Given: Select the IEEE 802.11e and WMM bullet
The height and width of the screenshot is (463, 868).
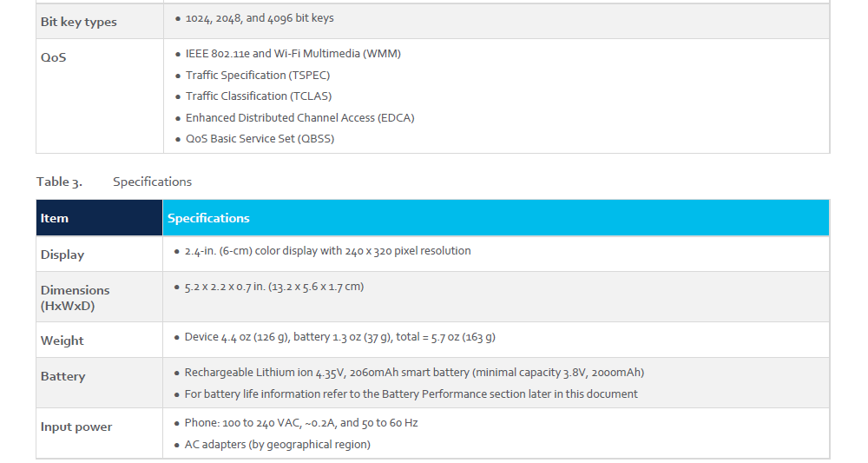Looking at the screenshot, I should tap(293, 54).
